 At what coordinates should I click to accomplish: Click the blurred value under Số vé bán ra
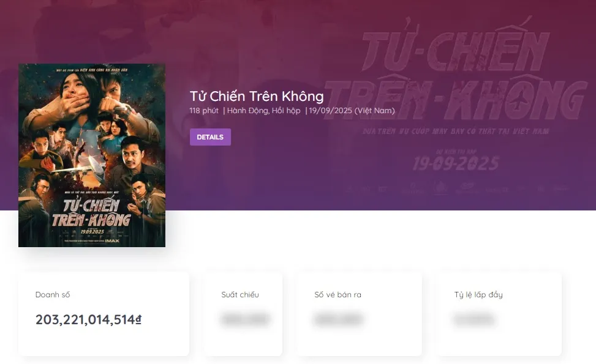coord(338,319)
